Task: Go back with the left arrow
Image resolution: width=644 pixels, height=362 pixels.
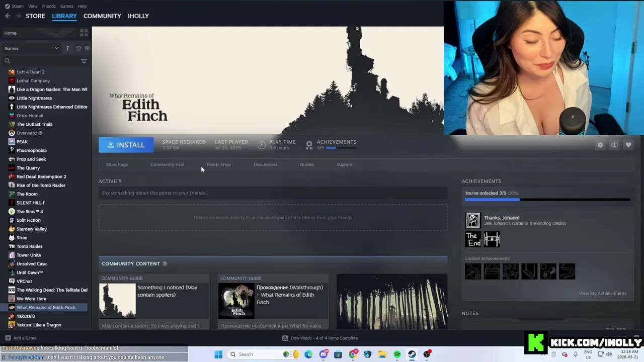Action: [8, 16]
